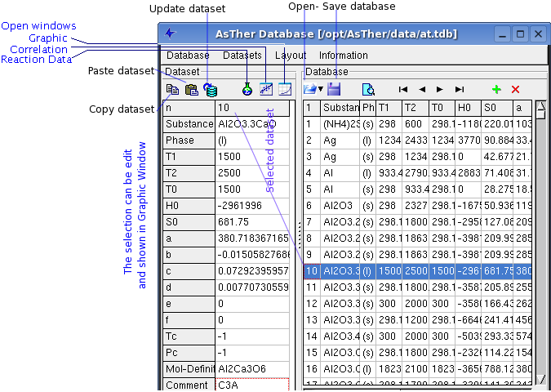Open the Correlation window icon

click(x=266, y=89)
